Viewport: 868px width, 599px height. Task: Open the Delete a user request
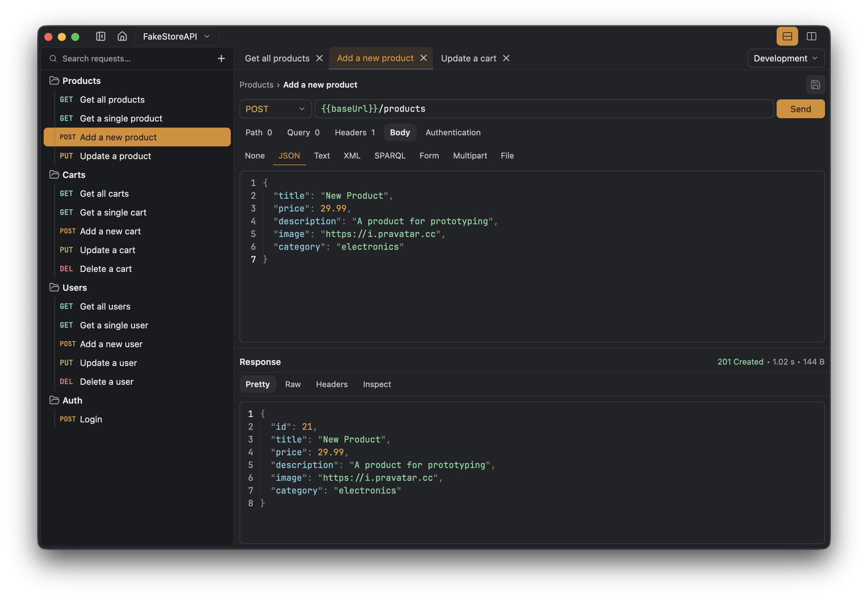point(137,382)
